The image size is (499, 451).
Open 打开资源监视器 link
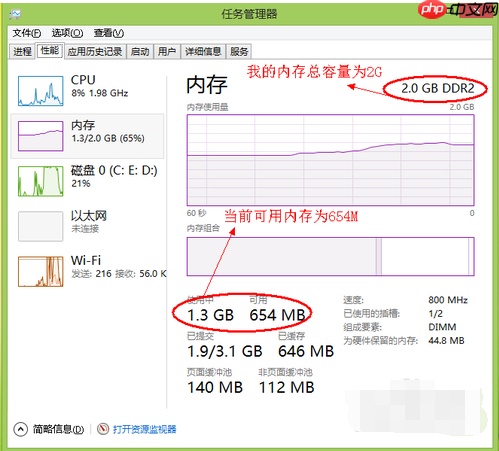(144, 429)
